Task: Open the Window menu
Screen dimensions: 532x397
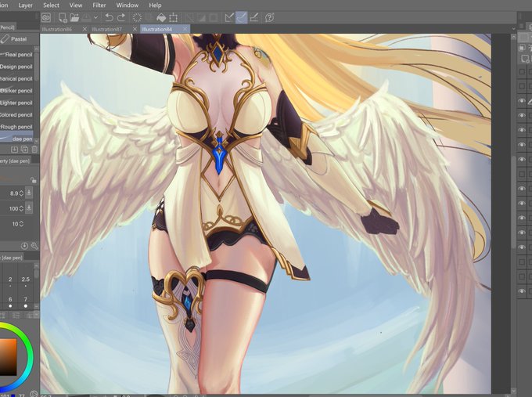Action: coord(128,5)
